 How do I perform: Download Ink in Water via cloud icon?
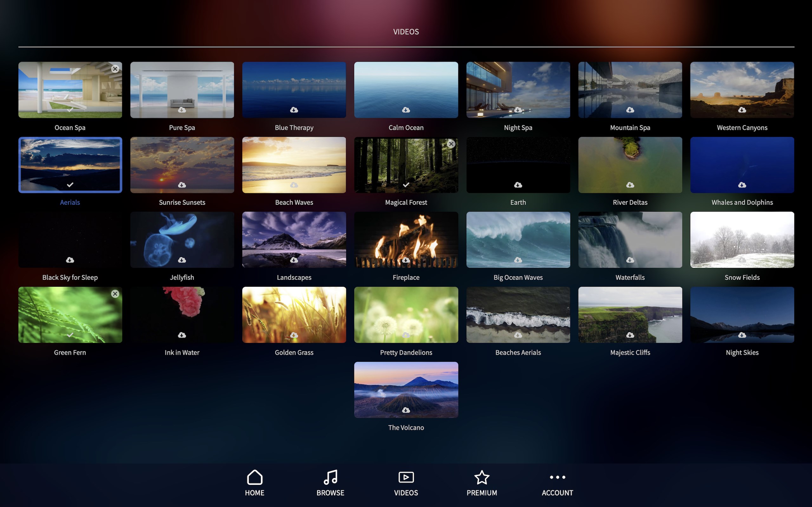pyautogui.click(x=182, y=335)
